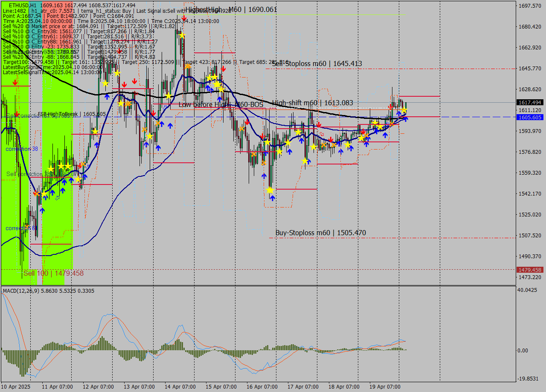This screenshot has width=546, height=392.
Task: Select the Sell %10 @ C_Entry88 line
Action: pyautogui.click(x=80, y=41)
